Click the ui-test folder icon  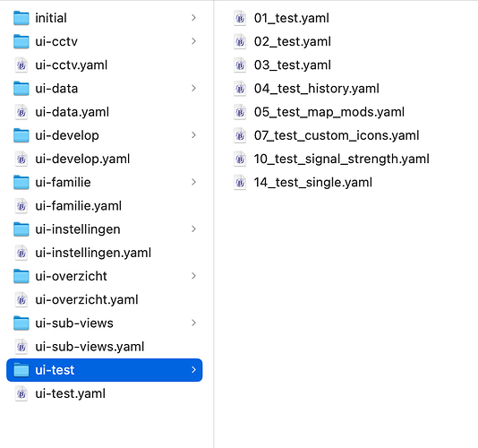click(21, 370)
